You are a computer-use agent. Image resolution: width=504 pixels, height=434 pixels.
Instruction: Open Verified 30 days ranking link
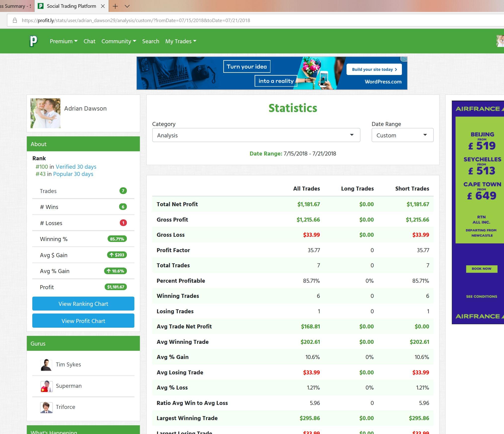coord(76,167)
